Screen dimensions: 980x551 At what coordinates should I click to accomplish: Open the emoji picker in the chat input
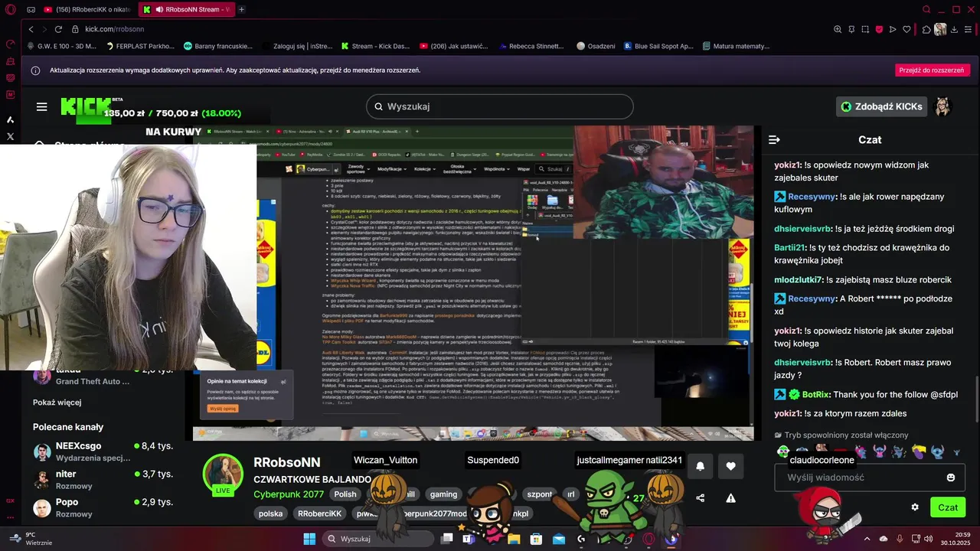point(951,478)
